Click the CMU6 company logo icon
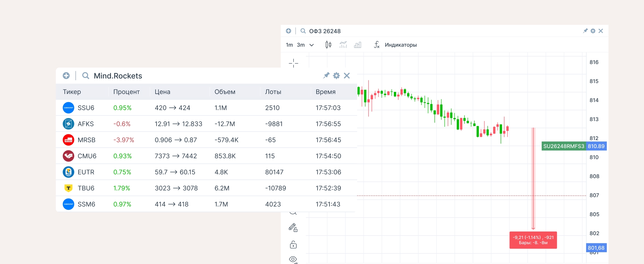 (68, 156)
